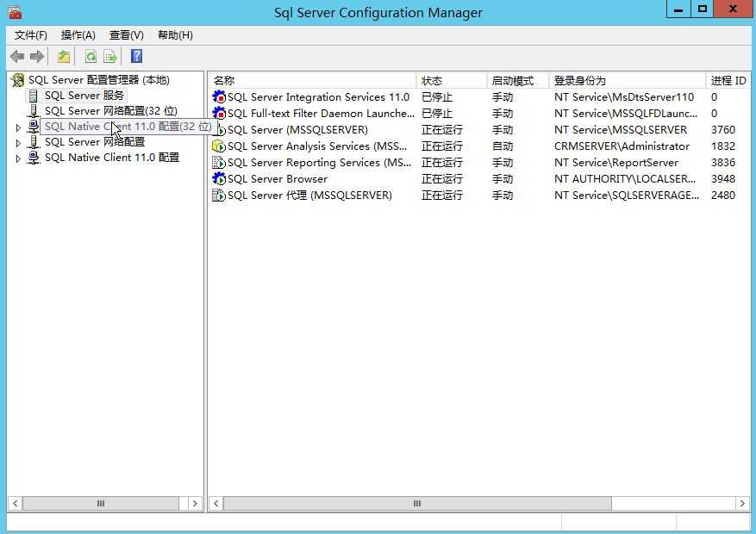Select SQL Server 服务 in the tree

pos(84,96)
